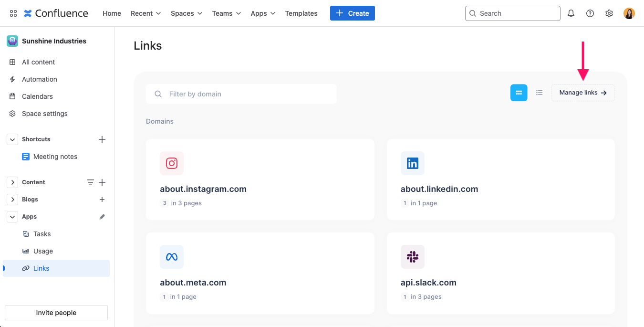Open the Templates menu item
This screenshot has height=327, width=644.
301,13
